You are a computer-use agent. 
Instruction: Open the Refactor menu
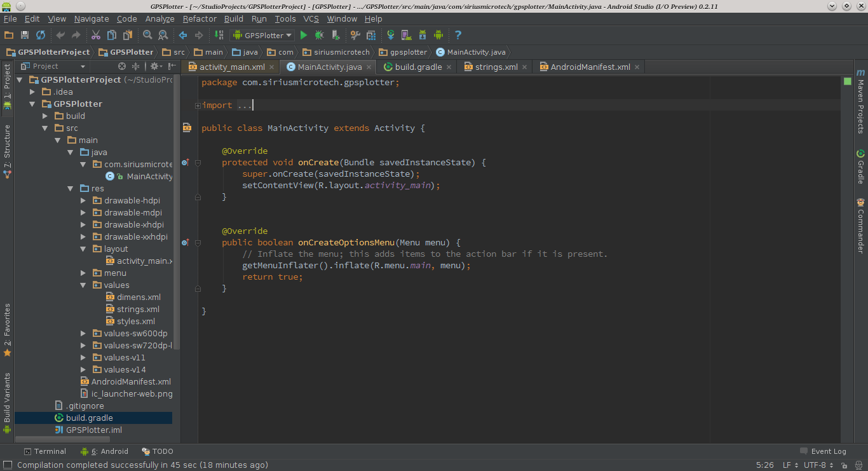point(200,18)
